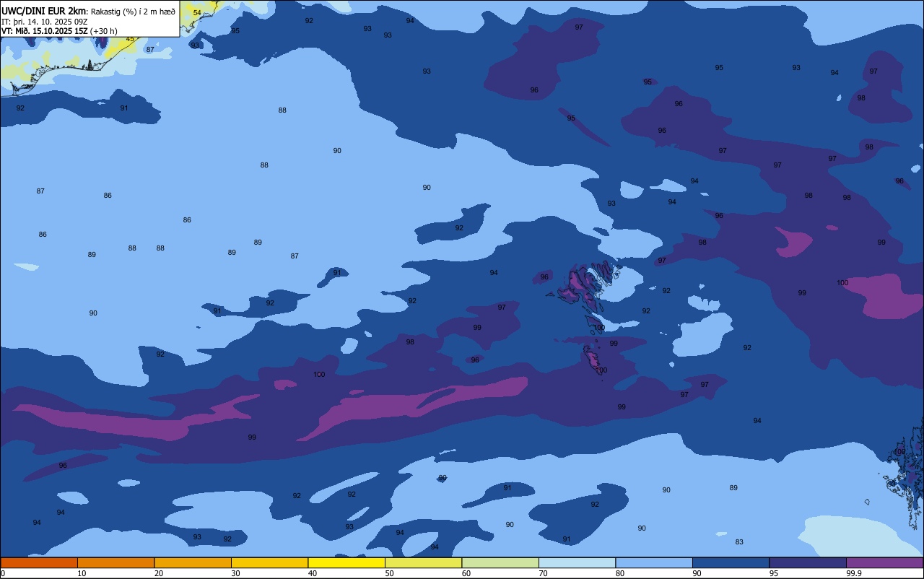Screen dimensions: 924x579
Task: Pick the 50–60 pale yellow legend swatch
Action: click(x=423, y=562)
